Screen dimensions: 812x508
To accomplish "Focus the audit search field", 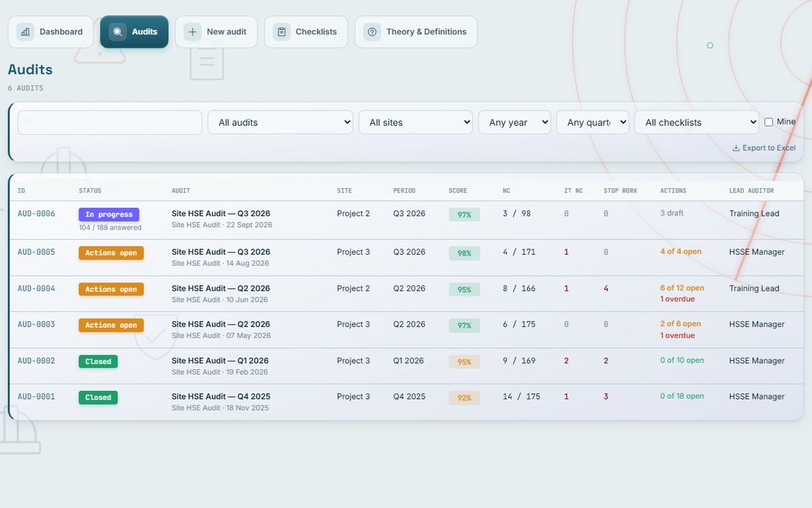I will pyautogui.click(x=110, y=123).
